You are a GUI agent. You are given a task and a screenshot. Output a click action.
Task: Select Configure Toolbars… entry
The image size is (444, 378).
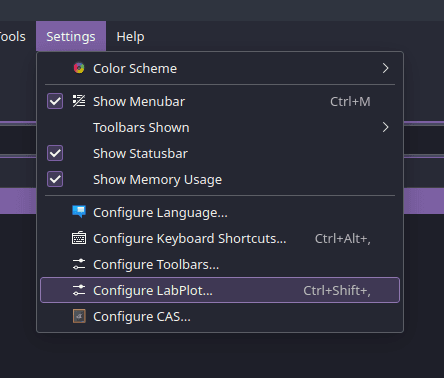[220, 264]
